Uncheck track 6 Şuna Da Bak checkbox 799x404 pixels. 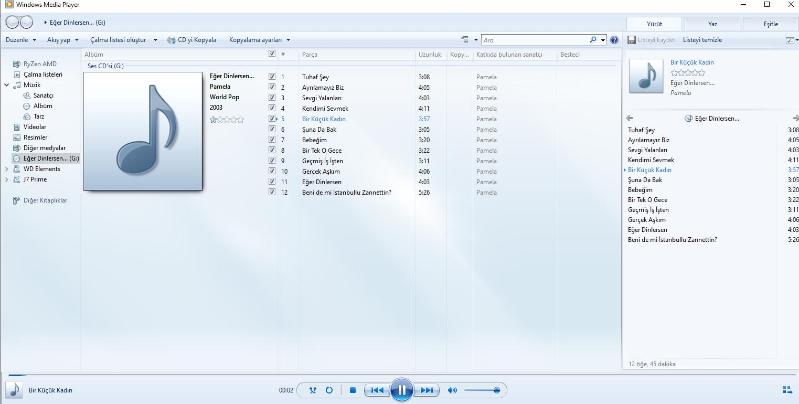coord(272,129)
